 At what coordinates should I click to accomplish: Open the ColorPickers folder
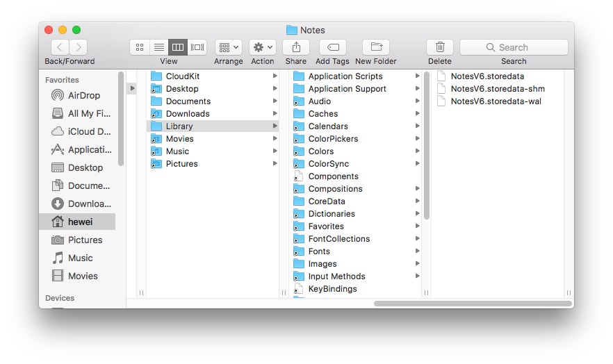pos(356,139)
